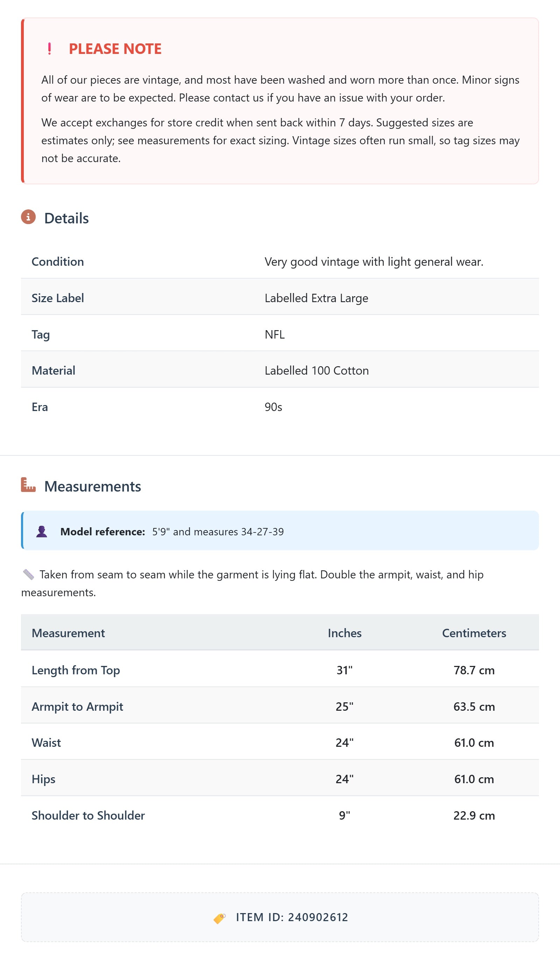Screen dimensions: 560x960
Task: Click the Measurements ruler icon
Action: [x=28, y=485]
